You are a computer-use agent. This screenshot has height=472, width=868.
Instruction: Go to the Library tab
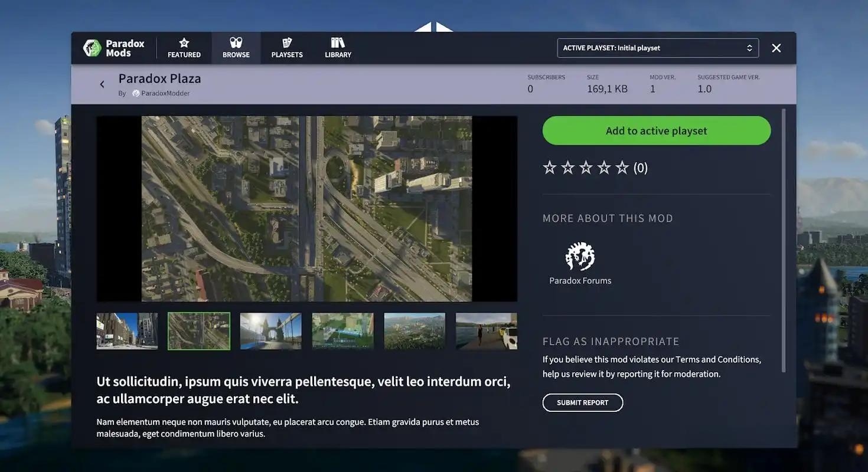tap(338, 48)
